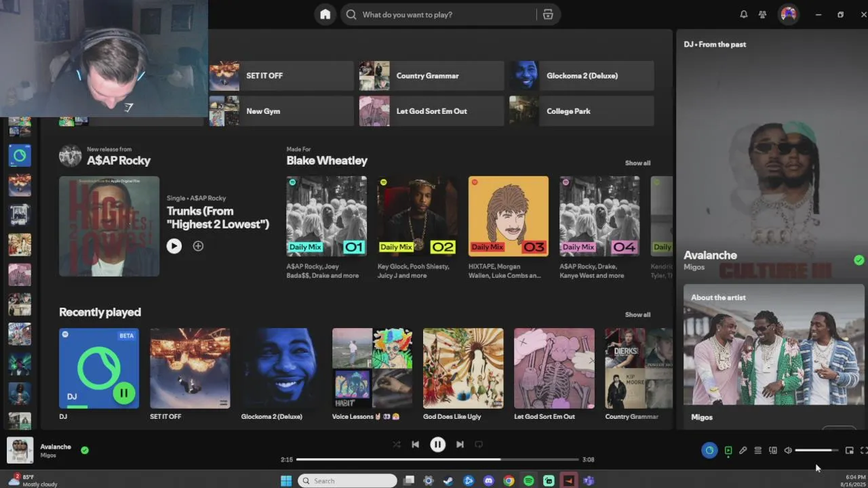Viewport: 868px width, 488px height.
Task: Open the Country Grammar shortcut tile
Action: click(431, 76)
